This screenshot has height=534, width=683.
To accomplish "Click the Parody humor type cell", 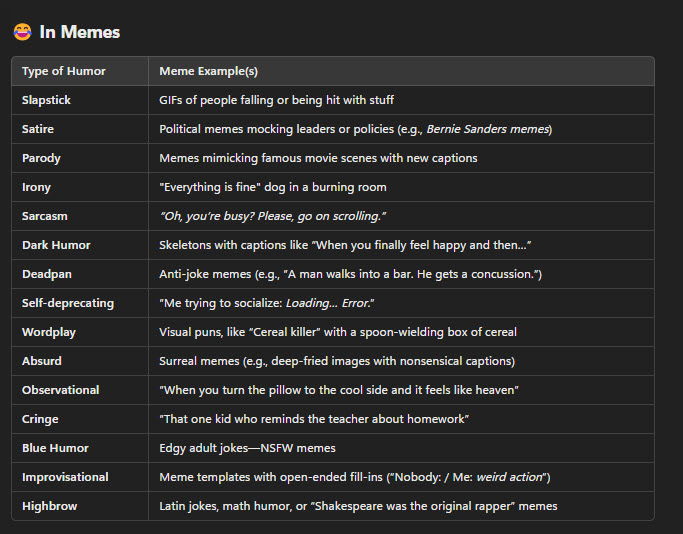I will click(x=42, y=158).
